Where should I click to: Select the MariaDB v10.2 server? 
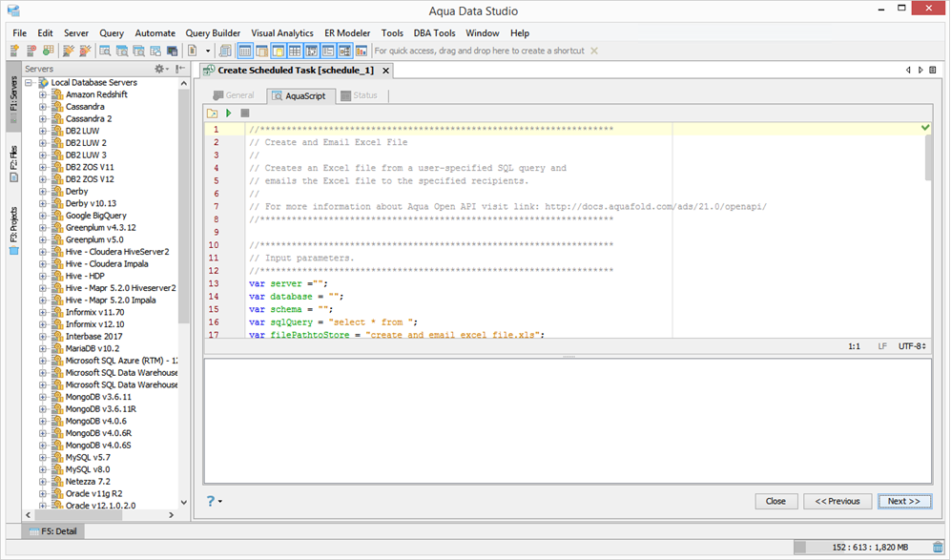(x=93, y=348)
